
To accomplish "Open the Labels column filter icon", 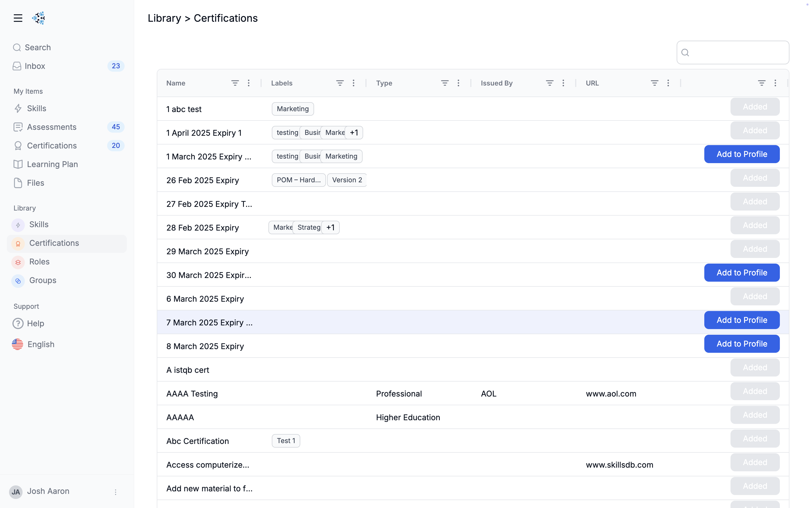I will tap(340, 83).
